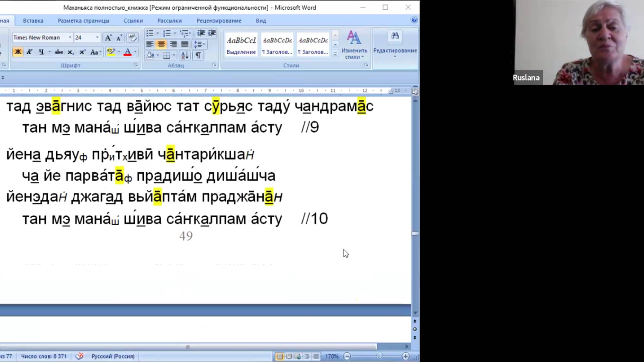Open the Times New Roman font dropdown

click(70, 38)
